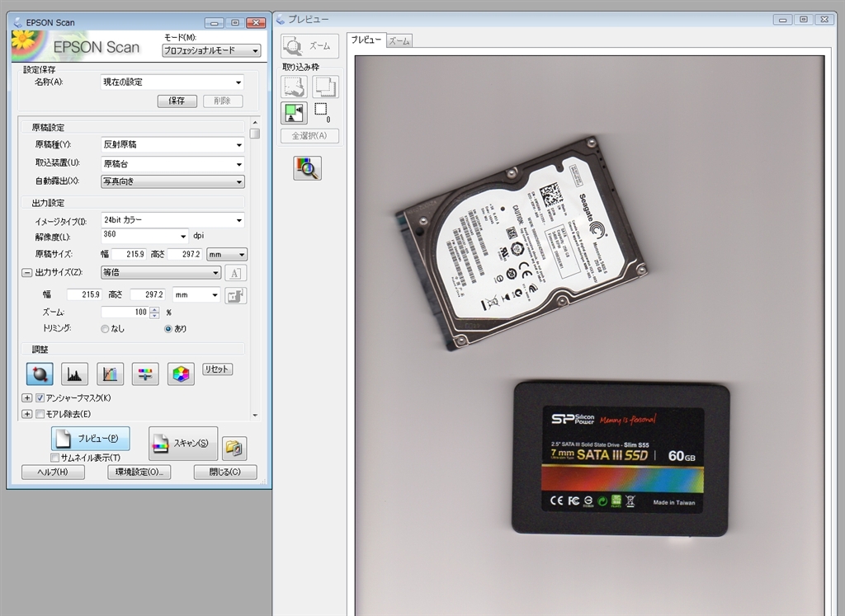Click the 全選択(A) select all button
The width and height of the screenshot is (845, 616).
(310, 136)
